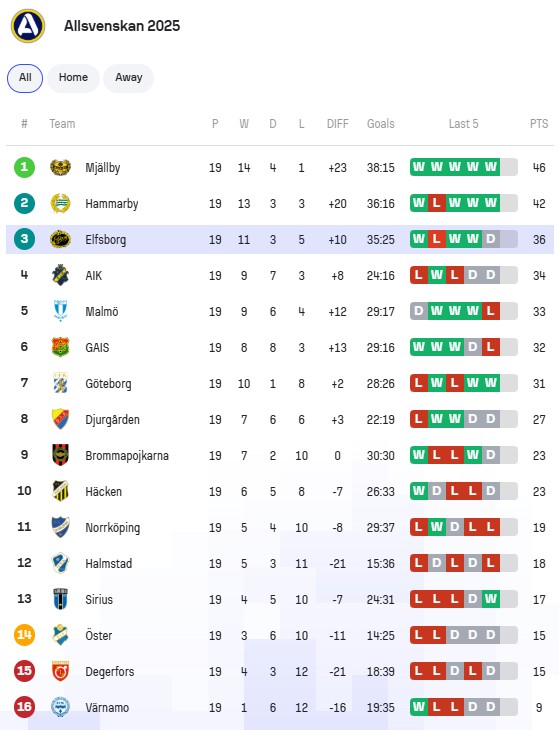Click Halmstad's first red L result badge
The width and height of the screenshot is (559, 730).
(x=419, y=563)
